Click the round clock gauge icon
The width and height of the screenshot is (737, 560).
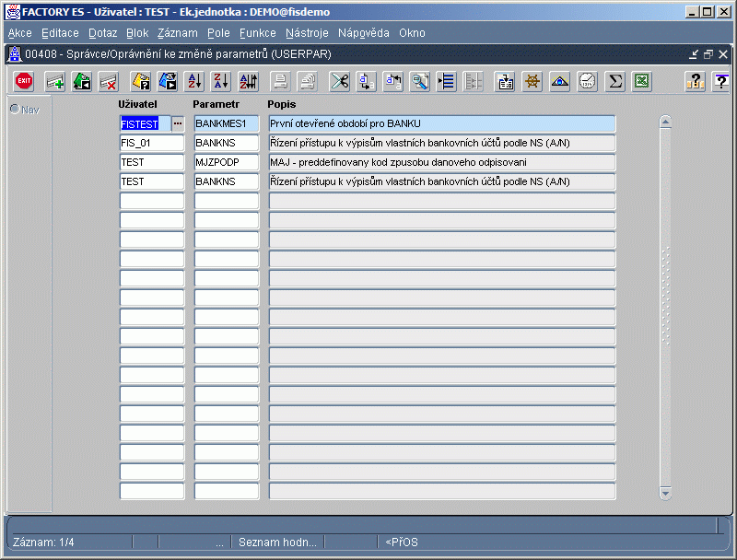click(x=587, y=81)
